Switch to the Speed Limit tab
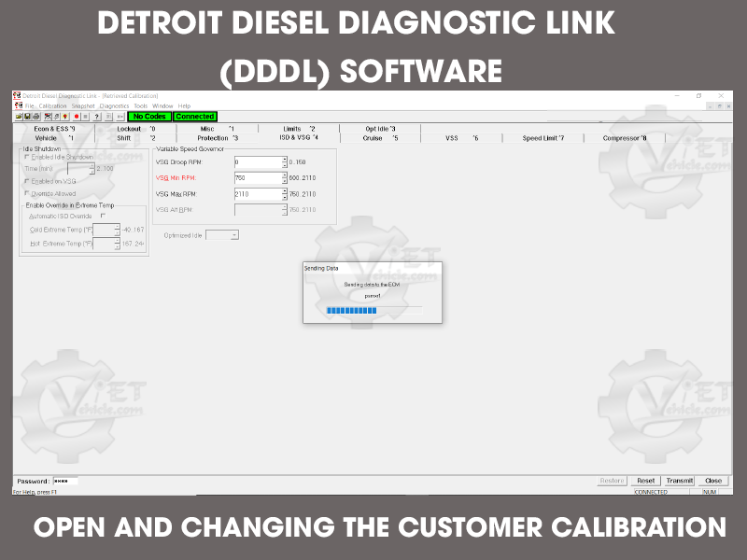747x560 pixels. coord(543,138)
